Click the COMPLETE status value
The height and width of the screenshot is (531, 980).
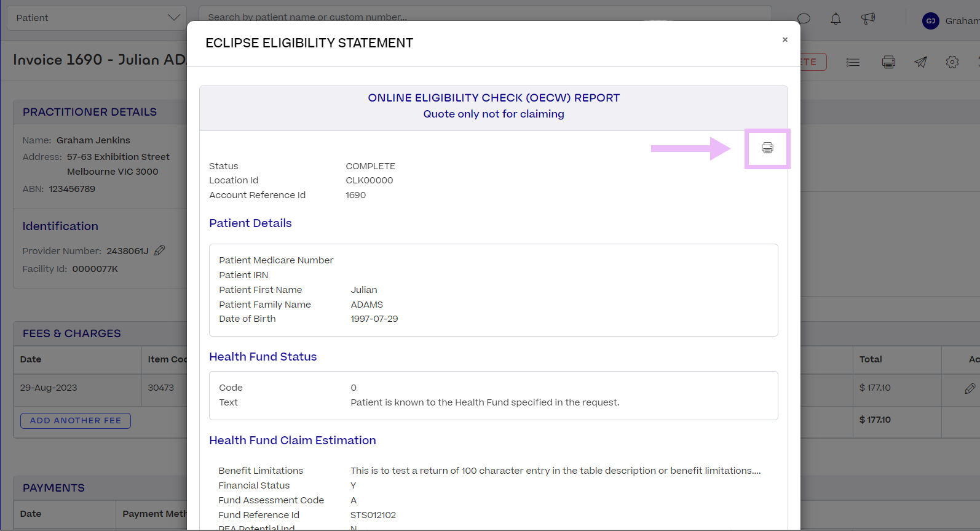click(x=371, y=166)
